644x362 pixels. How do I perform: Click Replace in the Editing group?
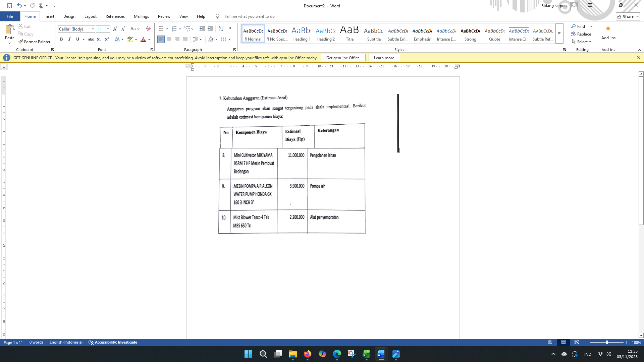(581, 34)
